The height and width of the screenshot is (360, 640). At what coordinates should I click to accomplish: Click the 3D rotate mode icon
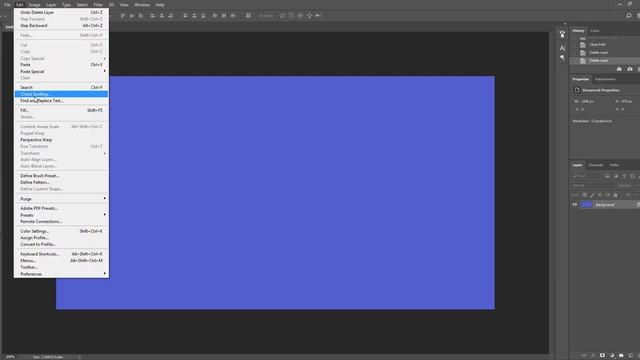coord(282,16)
